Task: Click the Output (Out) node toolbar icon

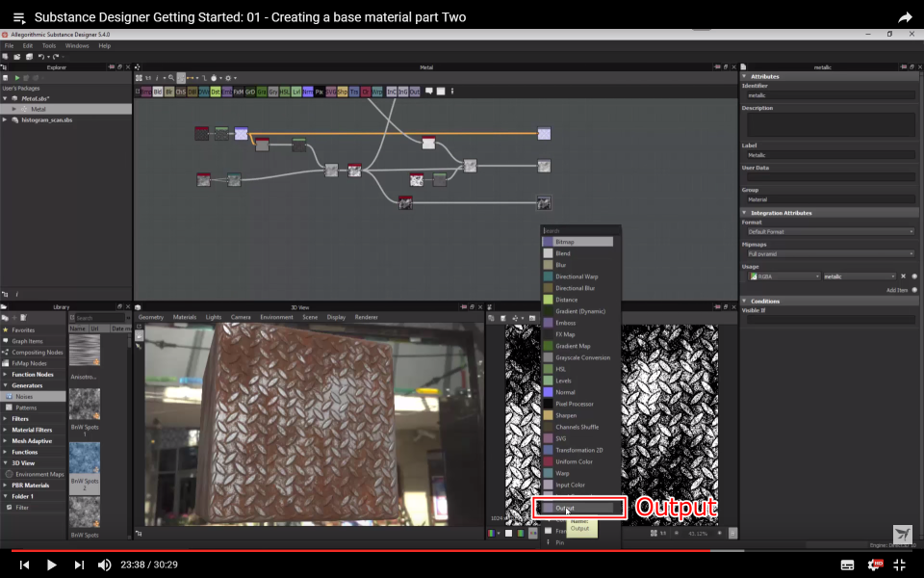Action: 415,92
